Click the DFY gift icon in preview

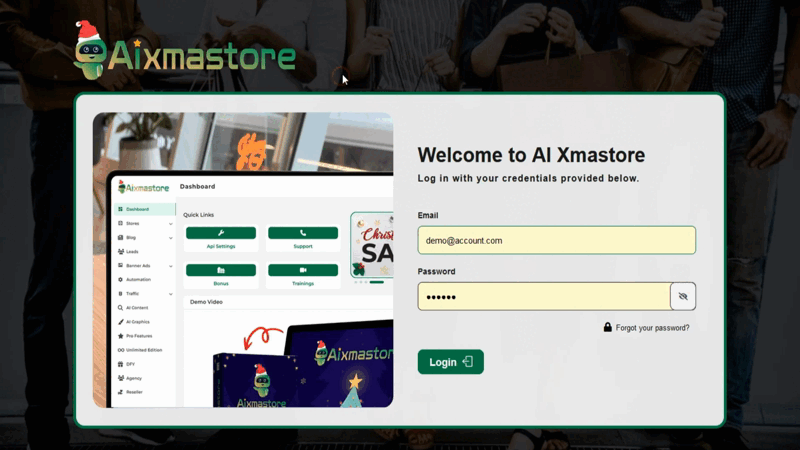click(x=120, y=364)
